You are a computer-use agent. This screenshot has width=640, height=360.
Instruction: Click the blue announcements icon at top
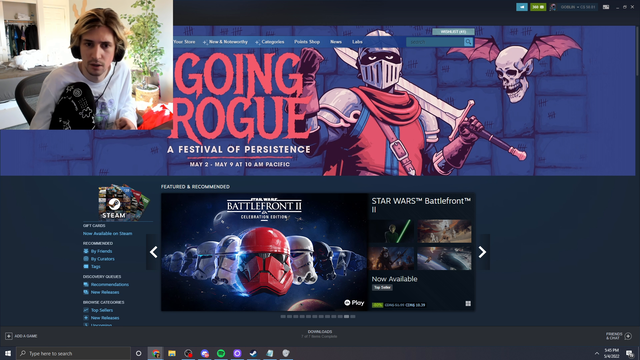[522, 7]
